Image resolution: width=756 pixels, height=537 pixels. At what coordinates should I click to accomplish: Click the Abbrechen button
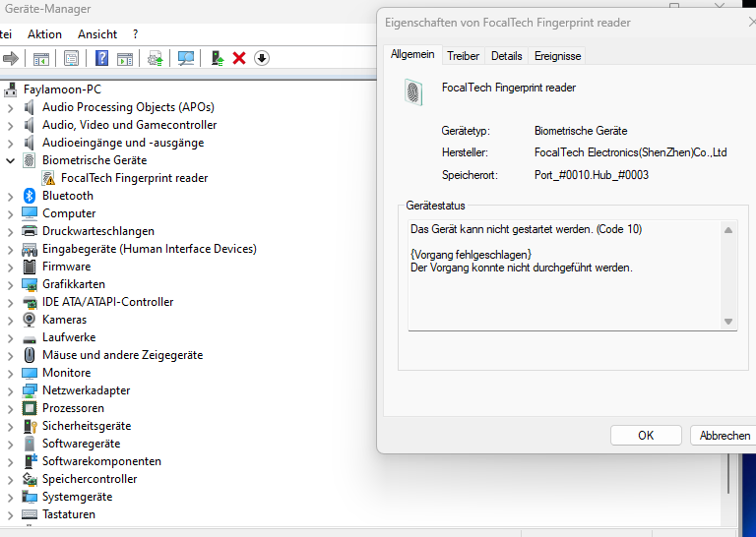point(724,436)
